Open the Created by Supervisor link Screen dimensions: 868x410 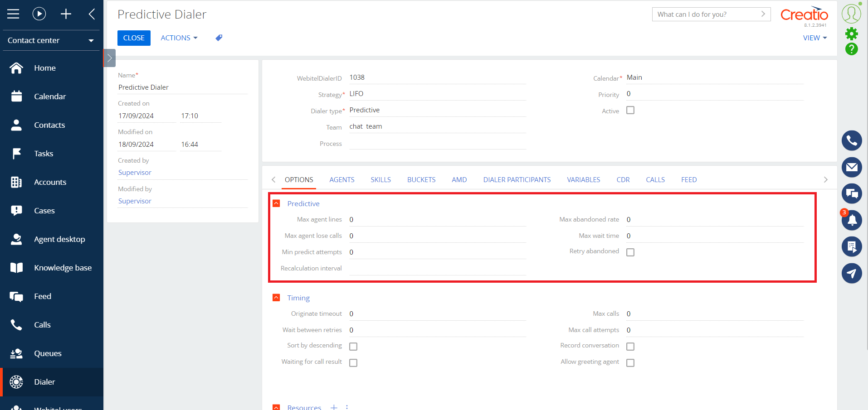[x=135, y=173]
